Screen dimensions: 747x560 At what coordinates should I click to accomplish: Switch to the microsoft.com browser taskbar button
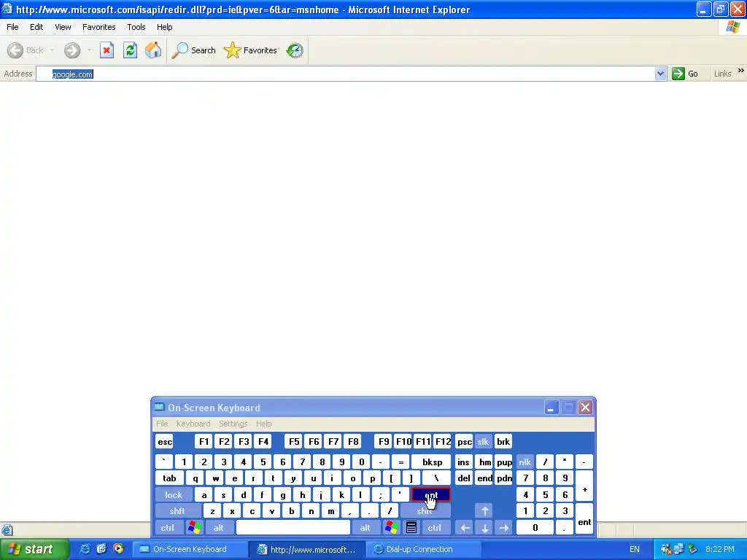coord(307,549)
